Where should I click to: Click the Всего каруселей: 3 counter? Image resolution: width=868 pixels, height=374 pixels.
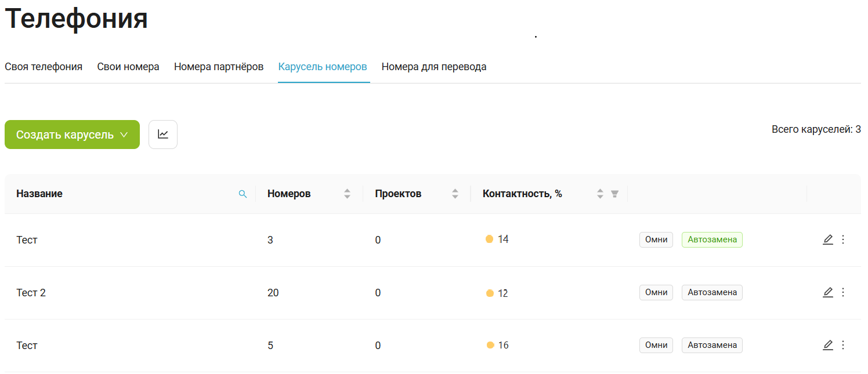(816, 129)
